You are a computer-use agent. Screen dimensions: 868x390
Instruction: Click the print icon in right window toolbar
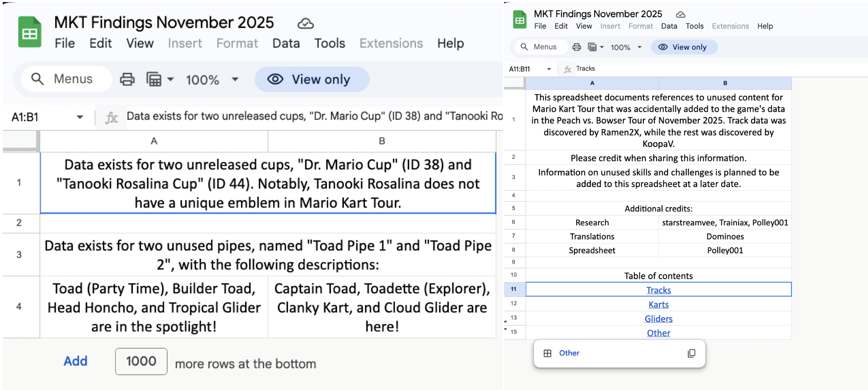pyautogui.click(x=576, y=47)
